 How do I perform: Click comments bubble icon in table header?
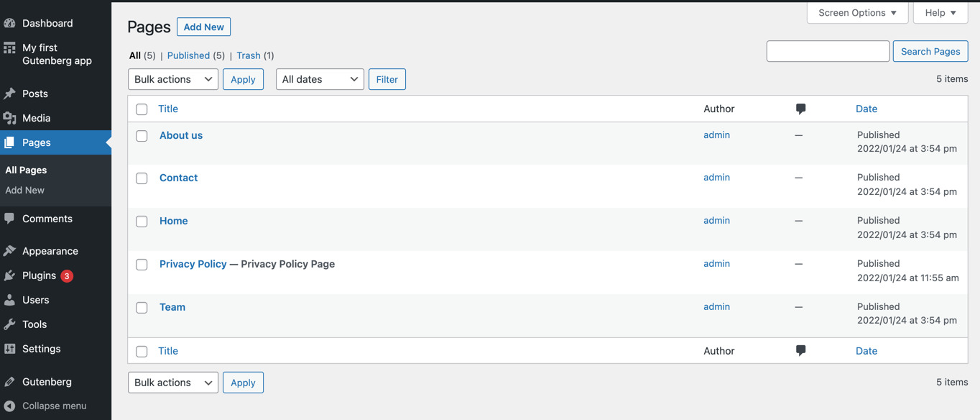click(800, 109)
